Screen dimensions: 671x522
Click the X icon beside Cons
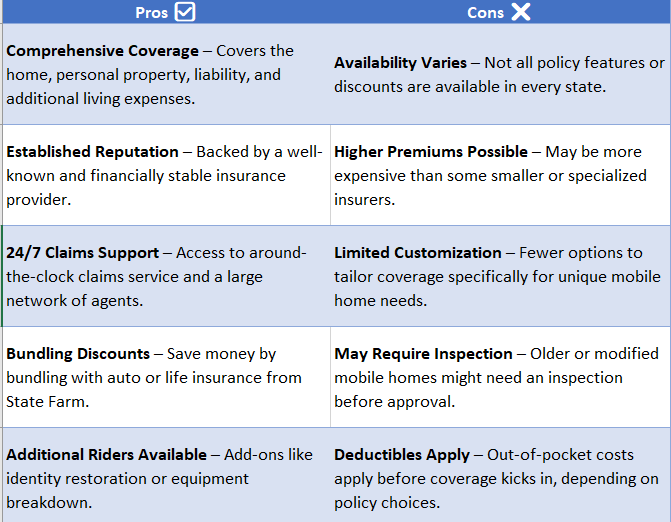click(521, 12)
